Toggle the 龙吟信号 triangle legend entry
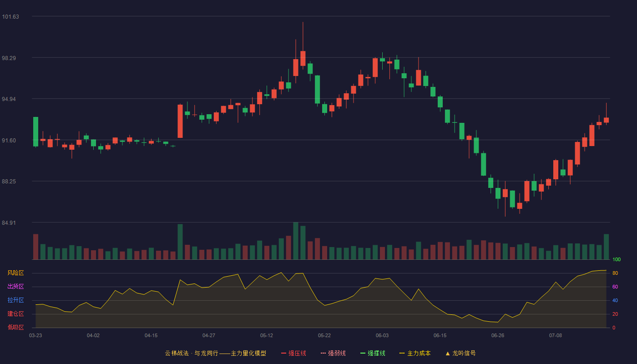 click(460, 353)
